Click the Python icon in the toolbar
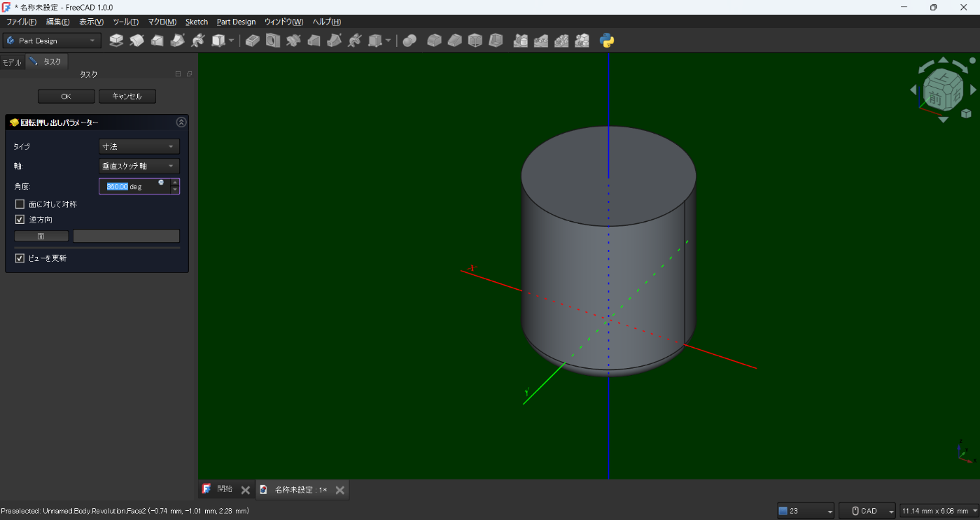 point(607,41)
